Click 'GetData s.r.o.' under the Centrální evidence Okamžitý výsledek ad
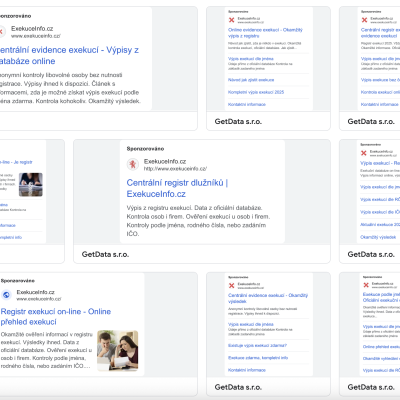The height and width of the screenshot is (400, 400). pyautogui.click(x=238, y=387)
